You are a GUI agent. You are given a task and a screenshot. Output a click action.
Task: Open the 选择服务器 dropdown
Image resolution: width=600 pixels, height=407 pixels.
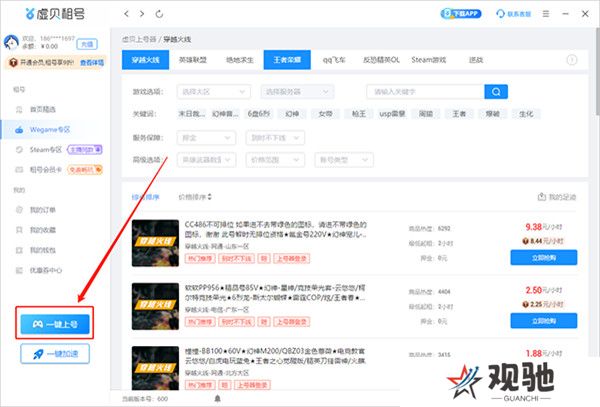click(297, 92)
